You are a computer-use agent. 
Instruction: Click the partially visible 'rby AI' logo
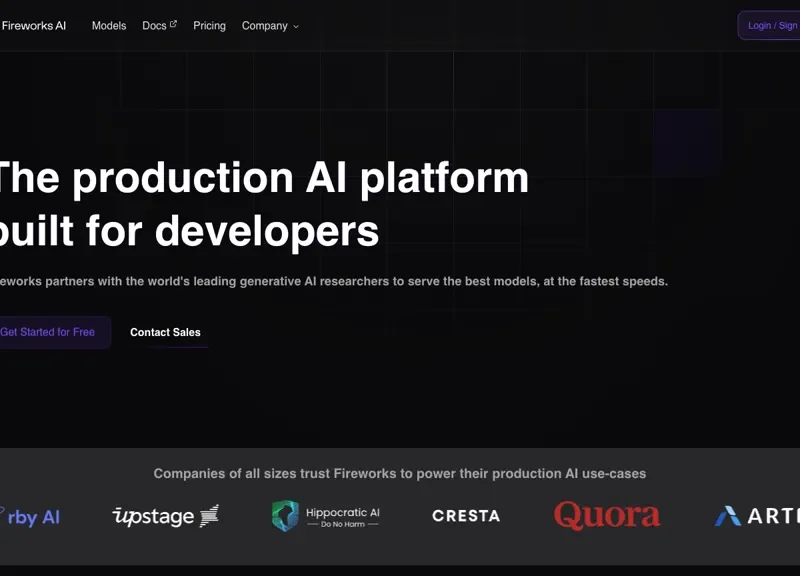pos(32,517)
